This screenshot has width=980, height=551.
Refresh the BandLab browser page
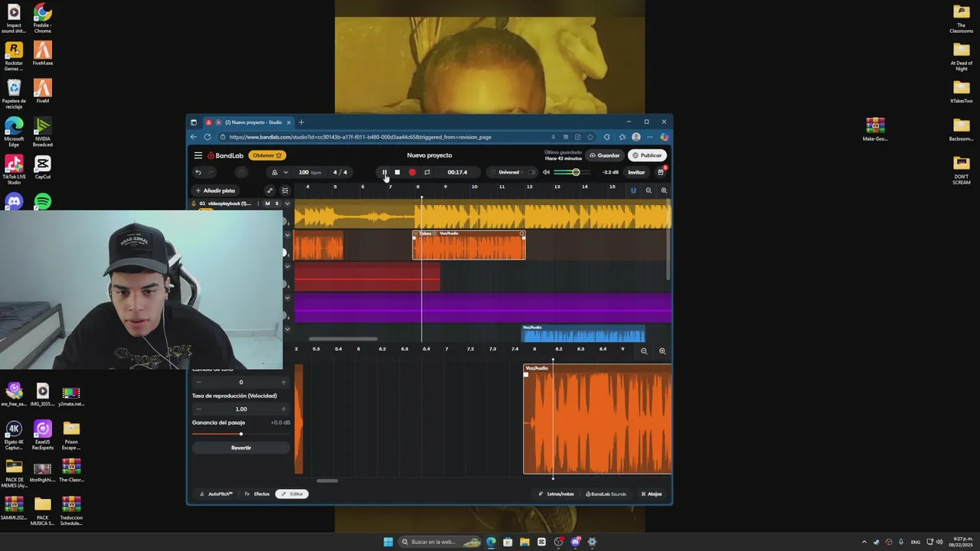207,137
